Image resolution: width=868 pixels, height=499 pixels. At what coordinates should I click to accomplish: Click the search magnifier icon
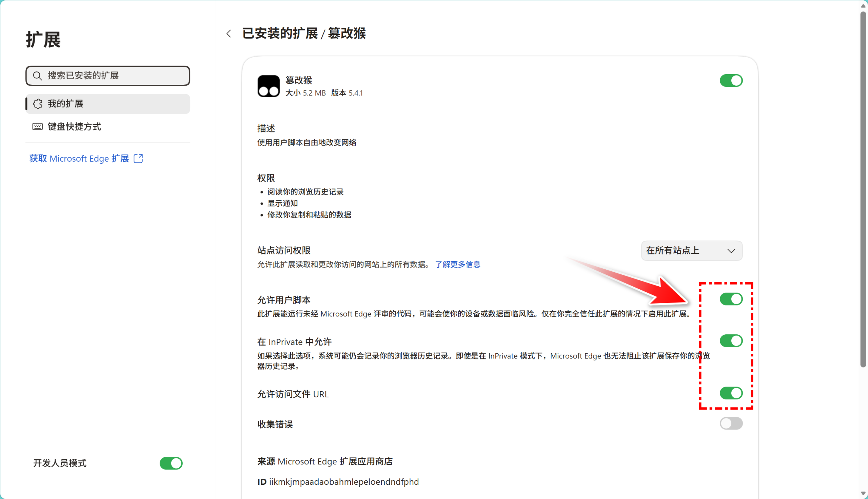tap(37, 76)
